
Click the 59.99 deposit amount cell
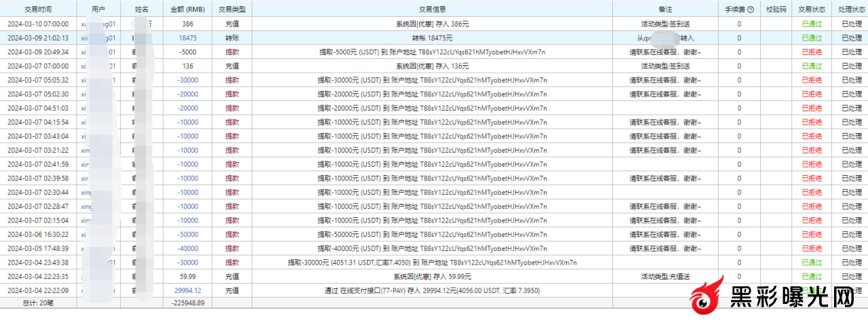[x=188, y=276]
